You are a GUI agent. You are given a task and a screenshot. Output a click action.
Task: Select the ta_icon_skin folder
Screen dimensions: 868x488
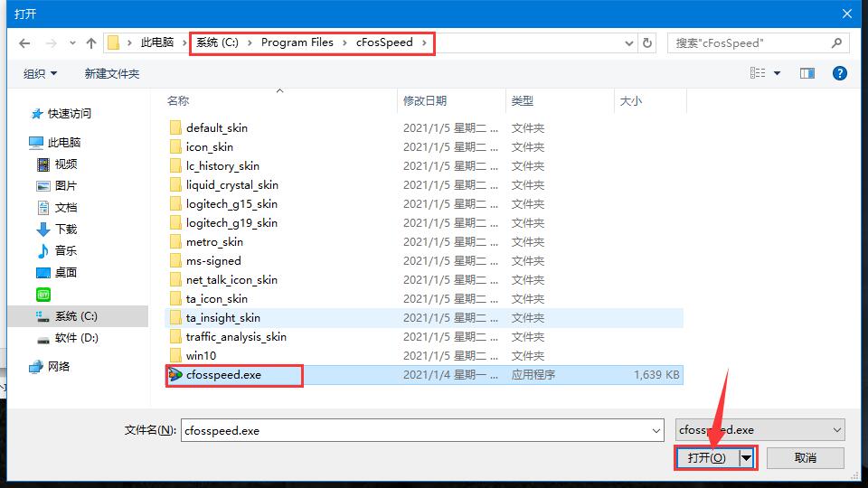click(x=216, y=299)
